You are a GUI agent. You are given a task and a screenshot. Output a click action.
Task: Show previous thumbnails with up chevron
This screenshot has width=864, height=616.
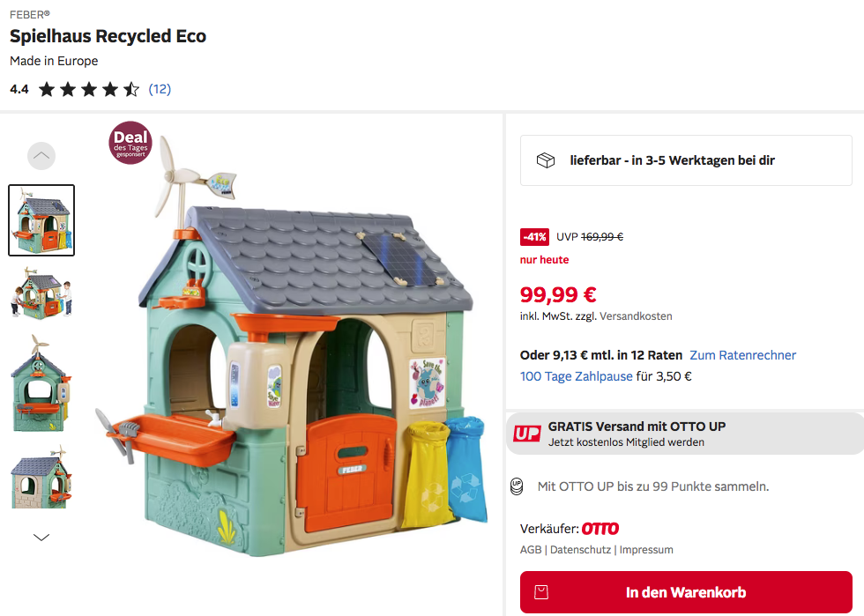point(41,156)
